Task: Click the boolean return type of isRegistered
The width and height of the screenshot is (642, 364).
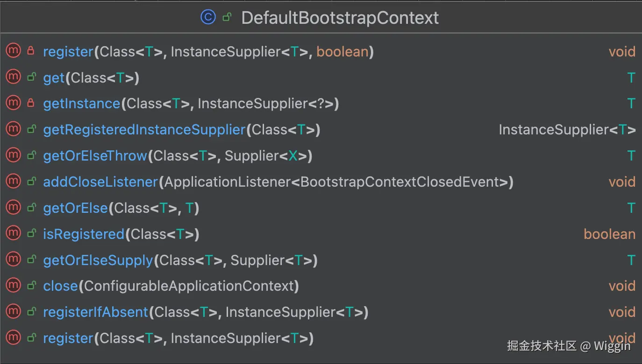Action: pyautogui.click(x=609, y=234)
